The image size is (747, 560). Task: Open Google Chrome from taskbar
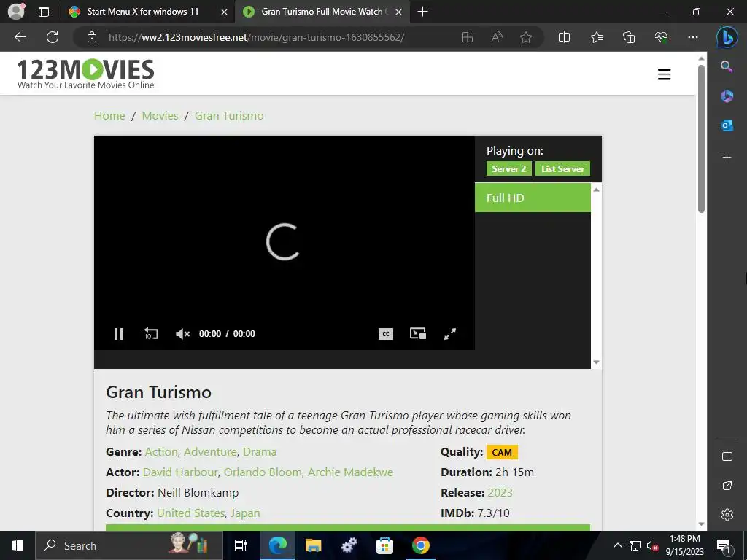click(x=420, y=545)
